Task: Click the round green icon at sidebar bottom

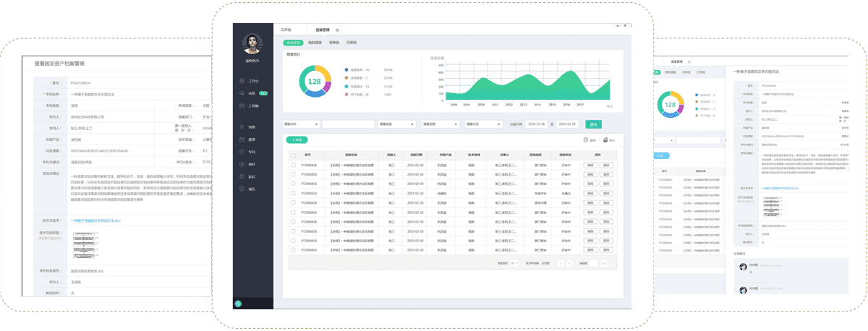Action: point(238,304)
